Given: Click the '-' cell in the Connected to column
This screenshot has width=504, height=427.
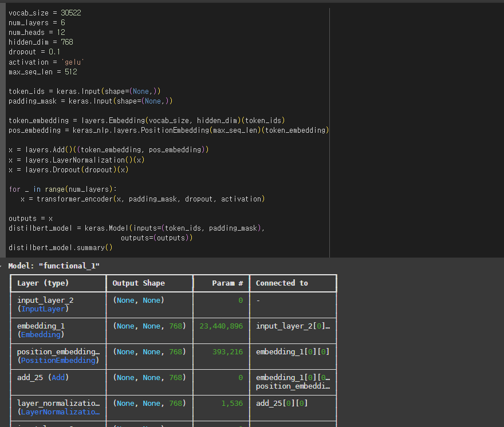Looking at the screenshot, I should pyautogui.click(x=258, y=301).
